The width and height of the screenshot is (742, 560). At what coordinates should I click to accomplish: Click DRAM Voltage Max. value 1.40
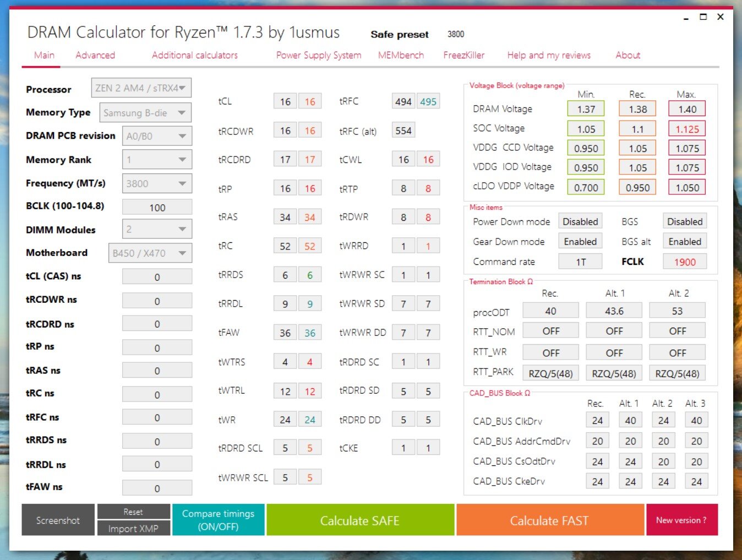click(687, 109)
